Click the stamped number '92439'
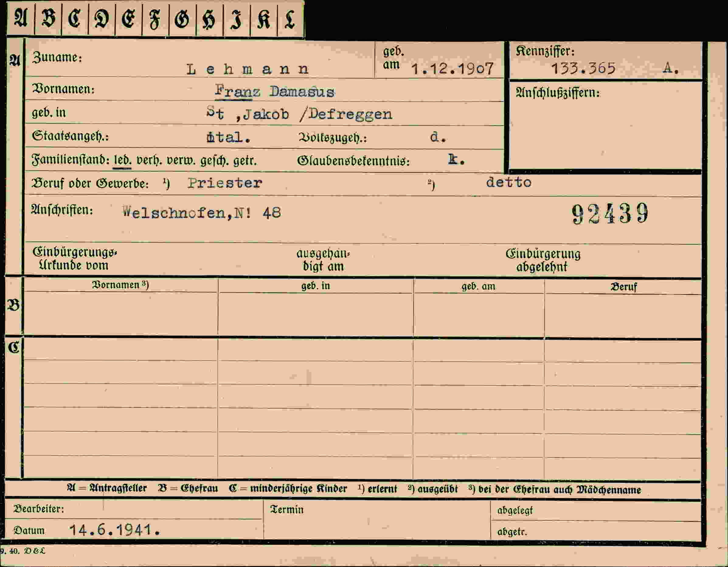The width and height of the screenshot is (728, 567). [x=610, y=214]
